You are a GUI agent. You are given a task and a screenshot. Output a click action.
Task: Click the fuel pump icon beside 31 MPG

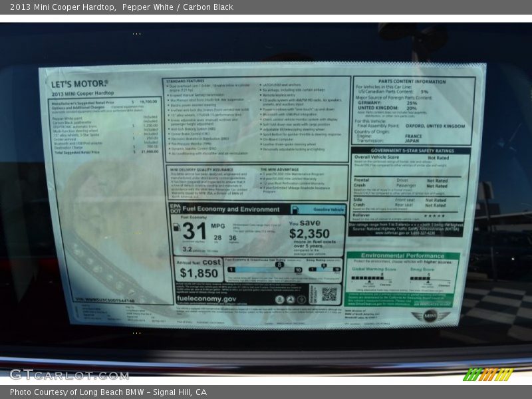[176, 227]
